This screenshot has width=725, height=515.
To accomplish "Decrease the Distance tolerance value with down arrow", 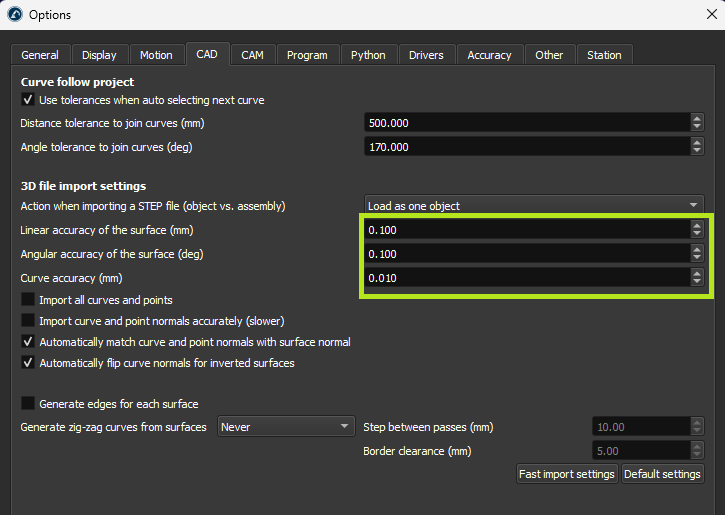I will 697,128.
